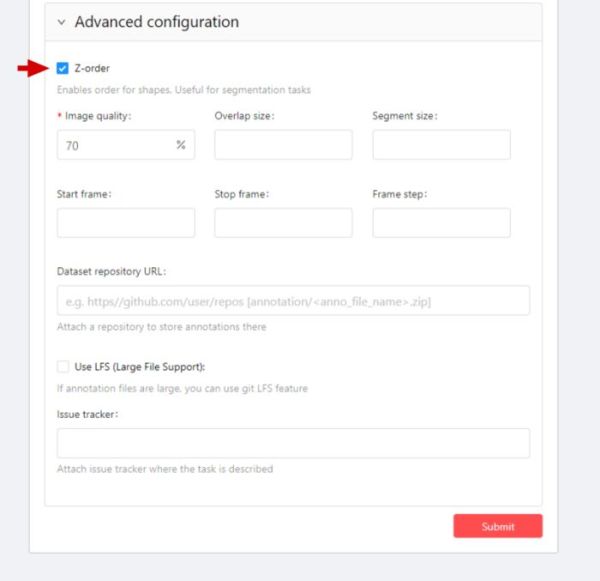Select the Frame step field

(x=441, y=223)
